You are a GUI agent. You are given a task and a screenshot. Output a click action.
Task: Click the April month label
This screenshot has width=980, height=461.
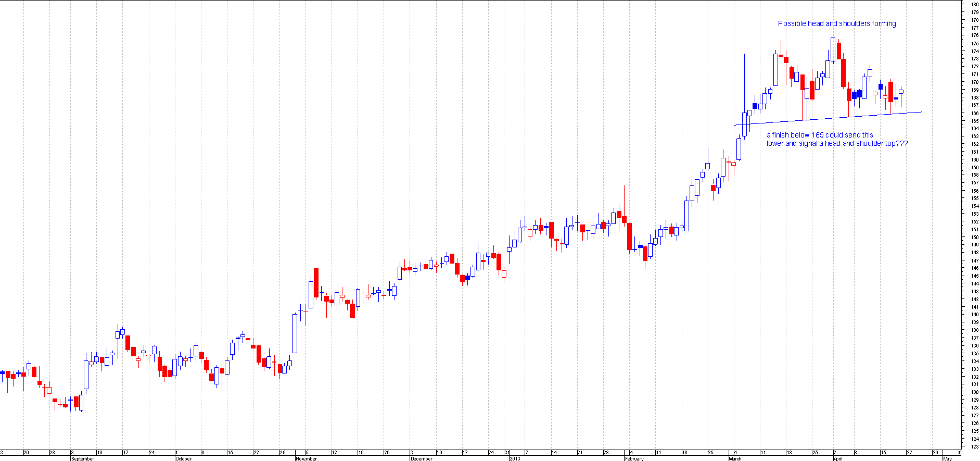tap(837, 458)
